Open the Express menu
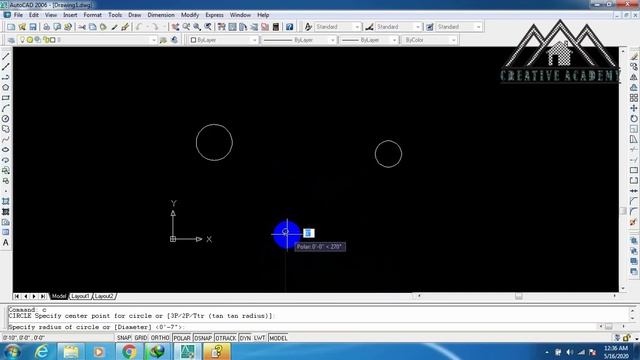This screenshot has width=640, height=360. [214, 15]
